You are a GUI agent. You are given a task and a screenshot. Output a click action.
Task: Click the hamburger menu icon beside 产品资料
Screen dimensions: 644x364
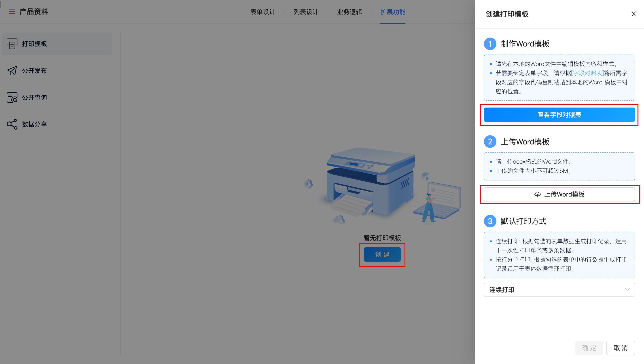click(12, 11)
